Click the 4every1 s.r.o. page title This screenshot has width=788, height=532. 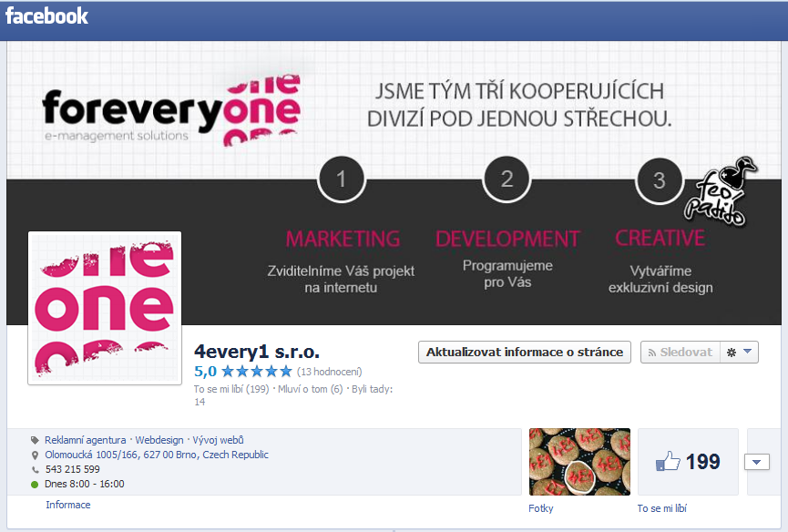(x=257, y=352)
